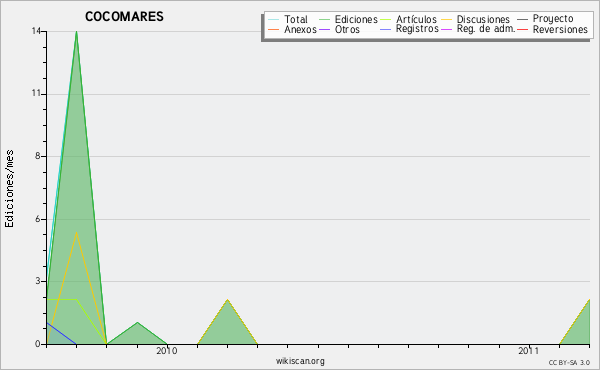The height and width of the screenshot is (370, 600).
Task: Click the yellow Discusiones peak near 5
Action: point(77,233)
